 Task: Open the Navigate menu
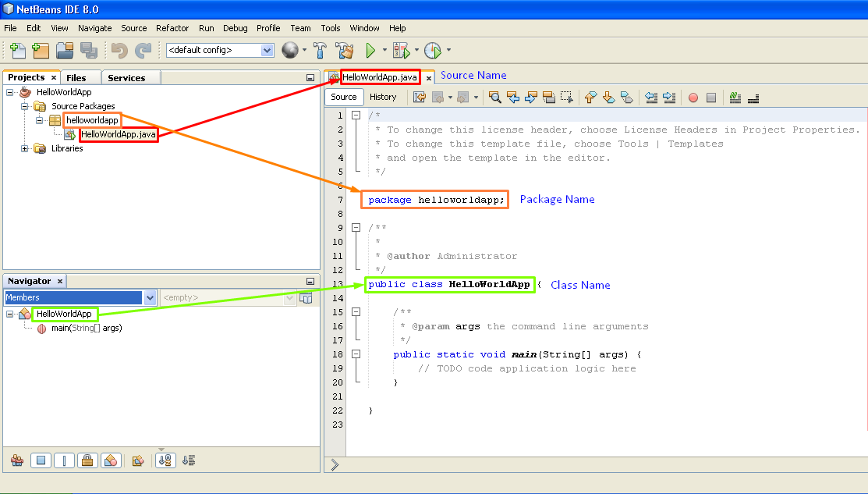pos(94,28)
